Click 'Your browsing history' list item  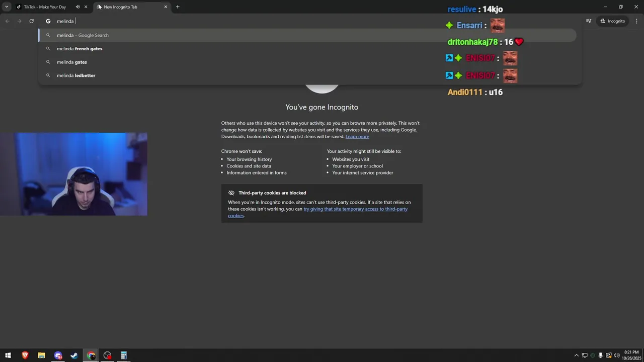pos(249,159)
